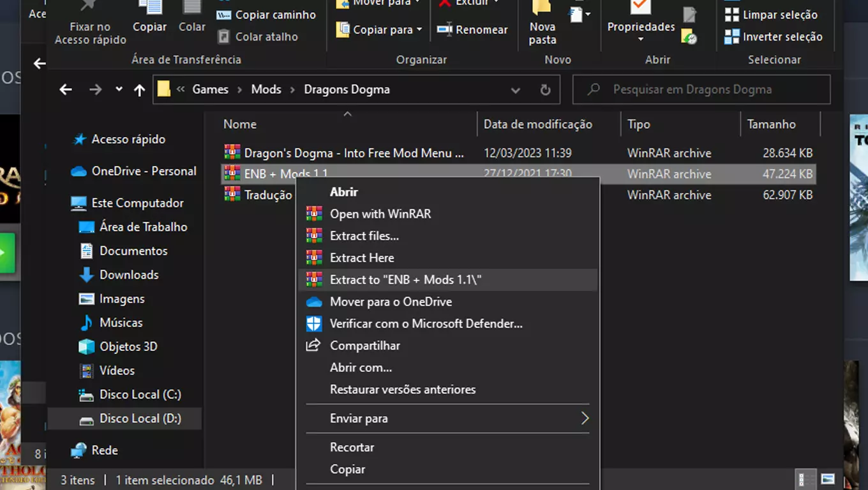The image size is (868, 490).
Task: Open the address bar history dropdown
Action: pyautogui.click(x=516, y=90)
